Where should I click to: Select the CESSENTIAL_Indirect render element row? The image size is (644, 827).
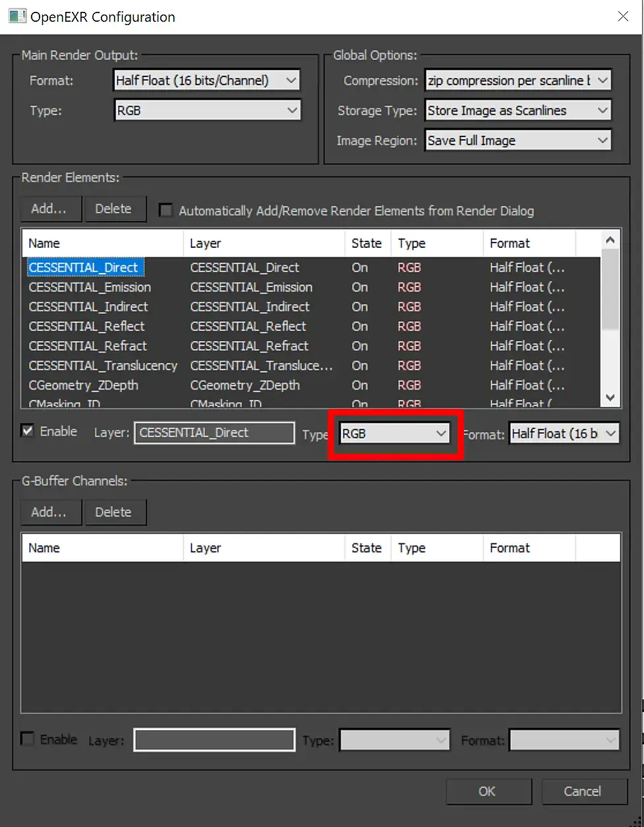point(311,307)
